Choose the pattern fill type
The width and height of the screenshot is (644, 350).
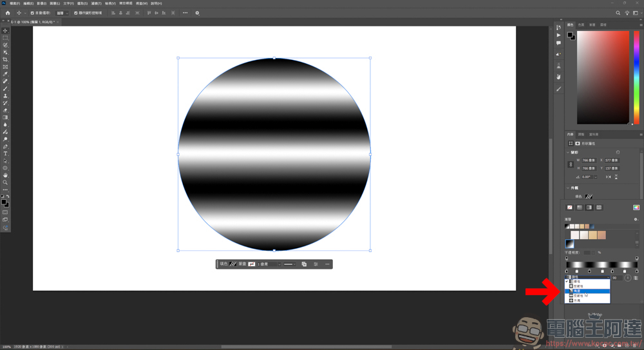coord(599,208)
